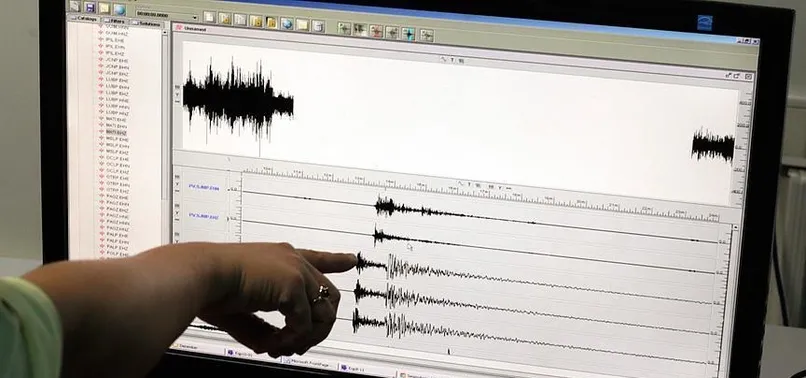
Task: Open the time value combo box dropdown
Action: click(195, 17)
